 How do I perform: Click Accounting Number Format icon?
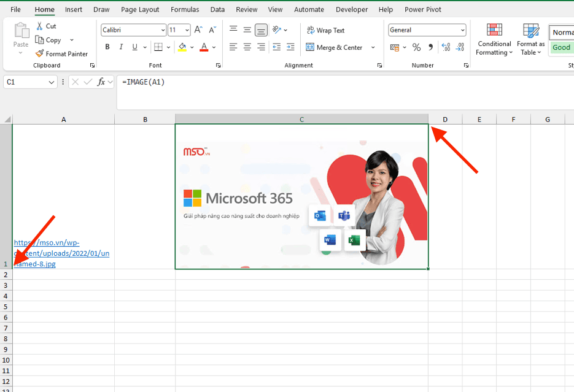(x=395, y=47)
